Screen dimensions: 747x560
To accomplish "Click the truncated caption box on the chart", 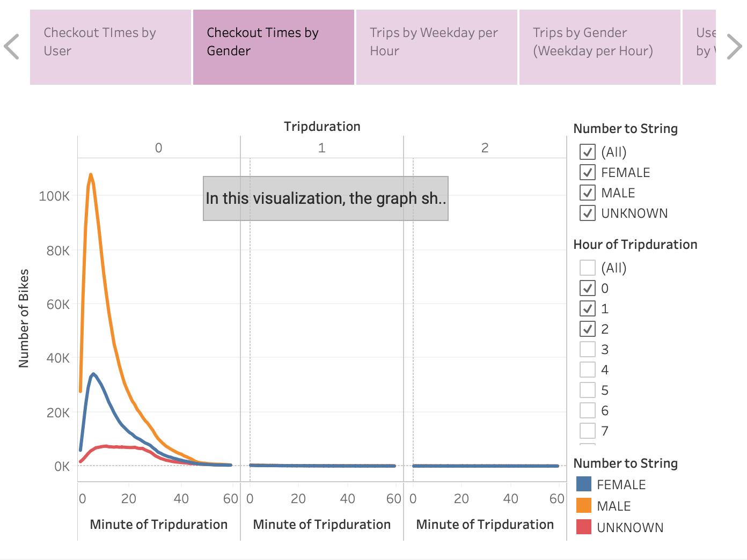I will 325,198.
